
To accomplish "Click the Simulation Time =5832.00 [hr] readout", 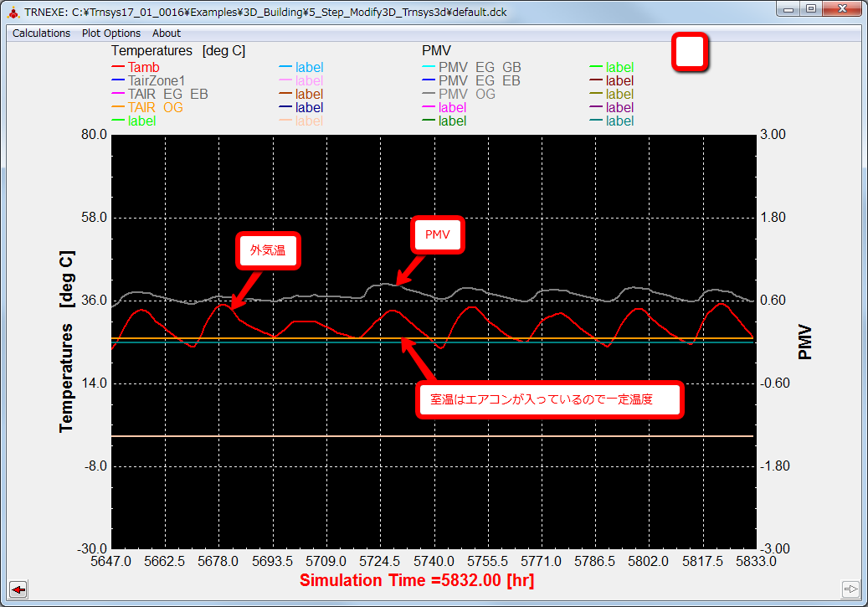I will 417,580.
